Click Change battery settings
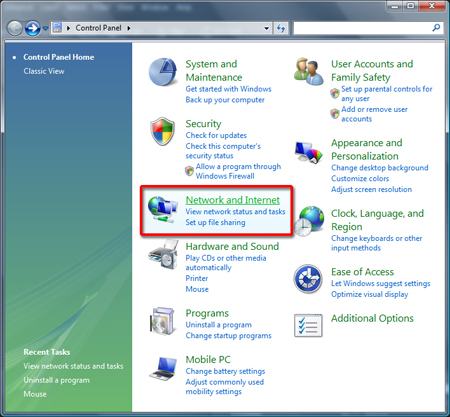This screenshot has width=450, height=417. [225, 371]
